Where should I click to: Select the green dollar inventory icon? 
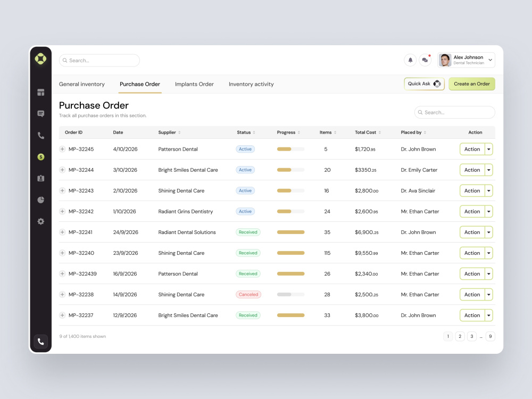click(41, 157)
